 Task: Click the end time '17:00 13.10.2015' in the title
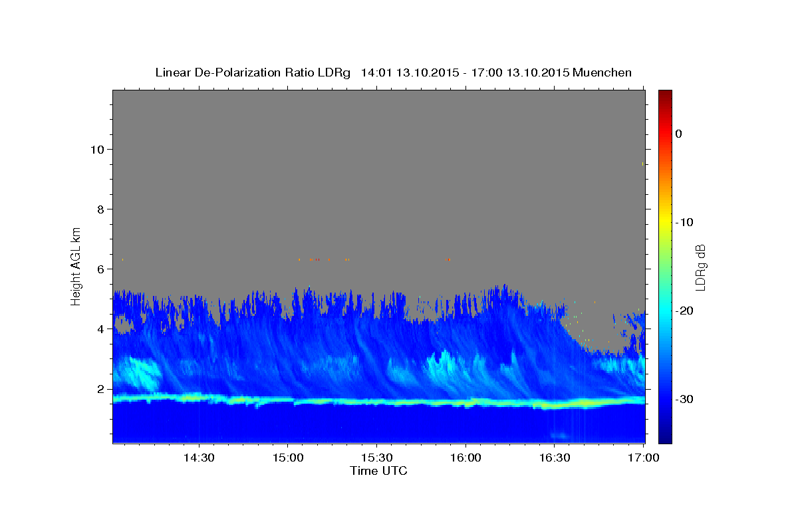coord(520,72)
